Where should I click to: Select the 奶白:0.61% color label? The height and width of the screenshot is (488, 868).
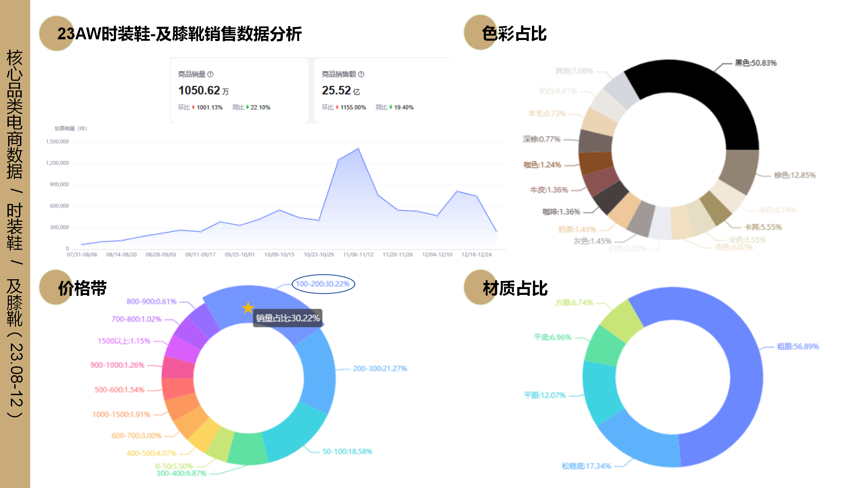[x=558, y=91]
